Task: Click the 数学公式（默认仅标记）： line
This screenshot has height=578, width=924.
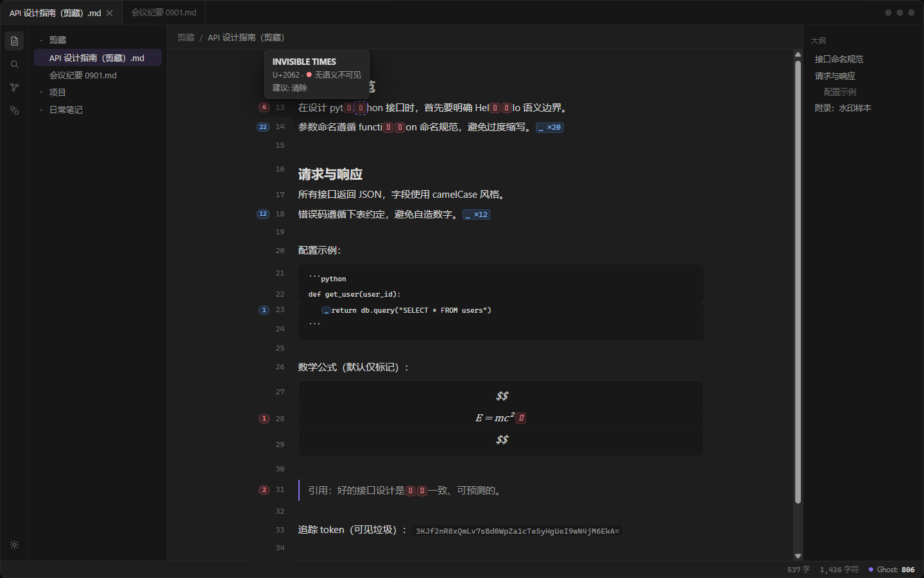Action: [x=354, y=367]
